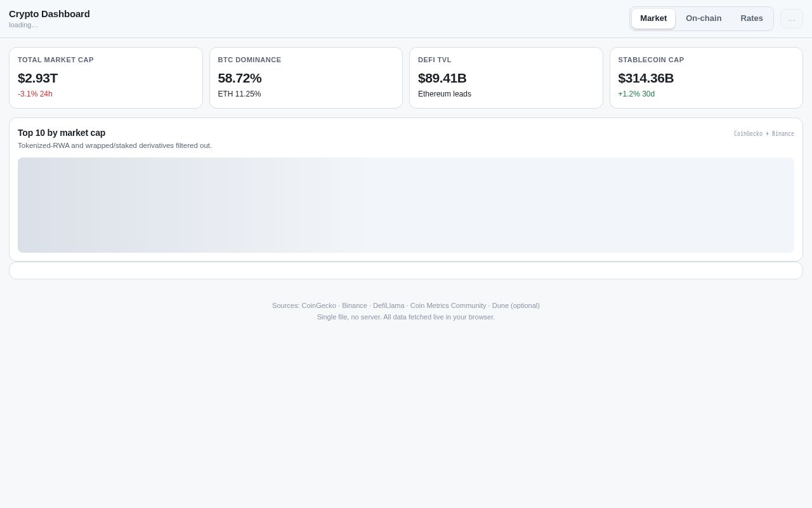This screenshot has width=812, height=508.
Task: Click the +1.2% 30d change text
Action: click(x=636, y=94)
